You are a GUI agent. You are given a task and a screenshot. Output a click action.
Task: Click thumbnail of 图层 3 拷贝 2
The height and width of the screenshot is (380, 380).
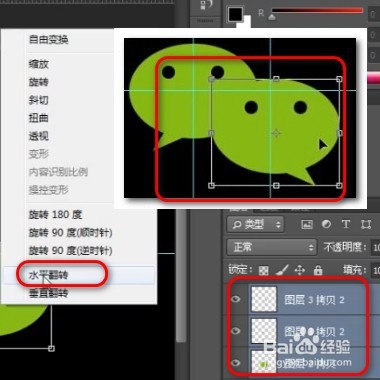264,299
